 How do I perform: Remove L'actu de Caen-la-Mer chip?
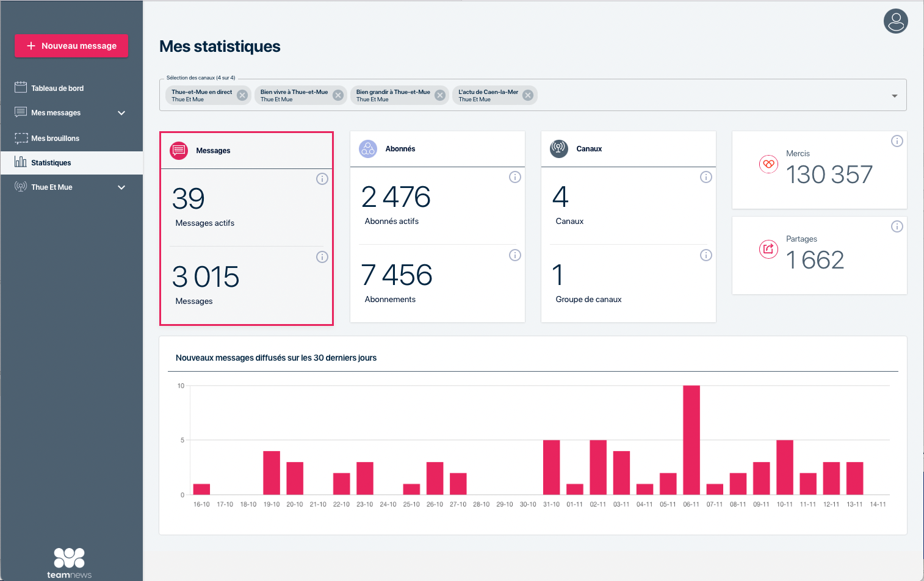(528, 95)
